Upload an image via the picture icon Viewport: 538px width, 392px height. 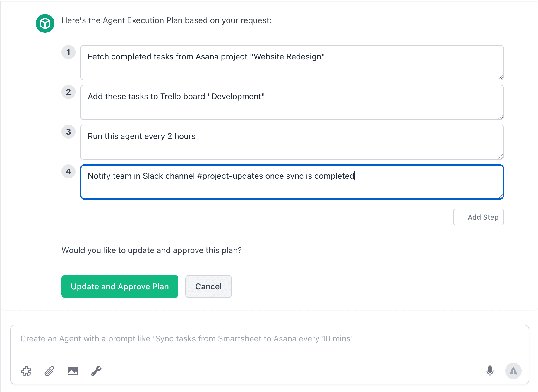[x=73, y=371]
